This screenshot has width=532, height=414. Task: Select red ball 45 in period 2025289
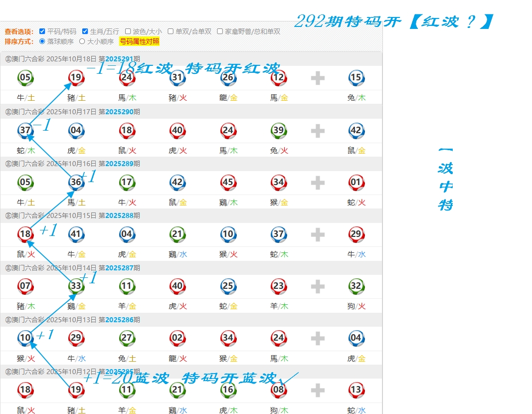[x=228, y=183]
